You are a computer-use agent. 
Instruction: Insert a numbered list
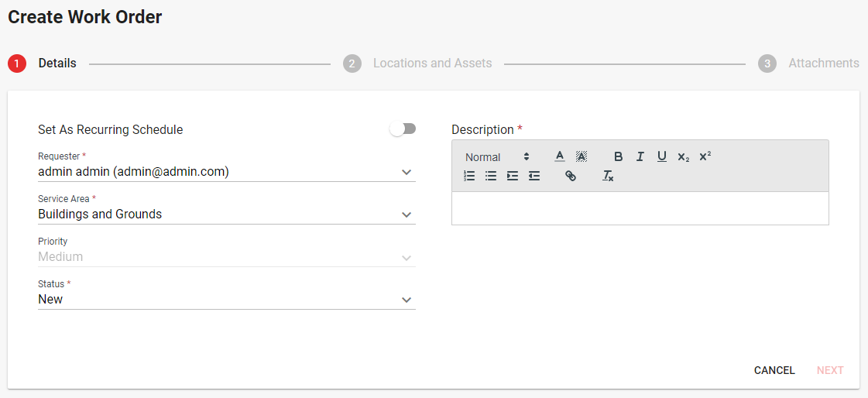[469, 176]
